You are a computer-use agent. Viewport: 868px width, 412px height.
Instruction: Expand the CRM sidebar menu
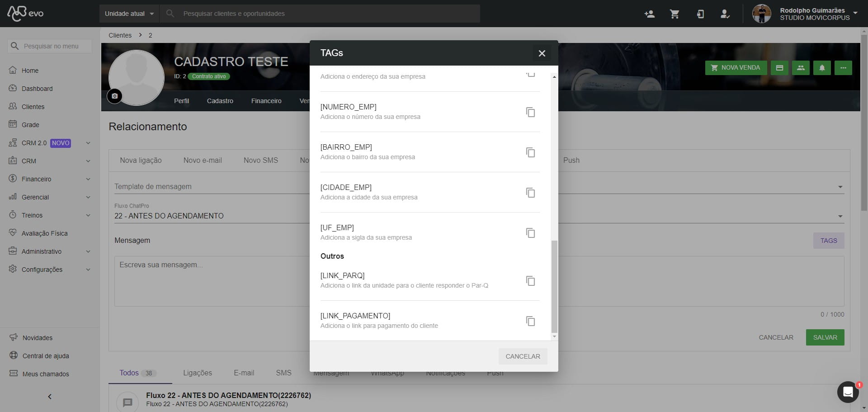[x=50, y=161]
